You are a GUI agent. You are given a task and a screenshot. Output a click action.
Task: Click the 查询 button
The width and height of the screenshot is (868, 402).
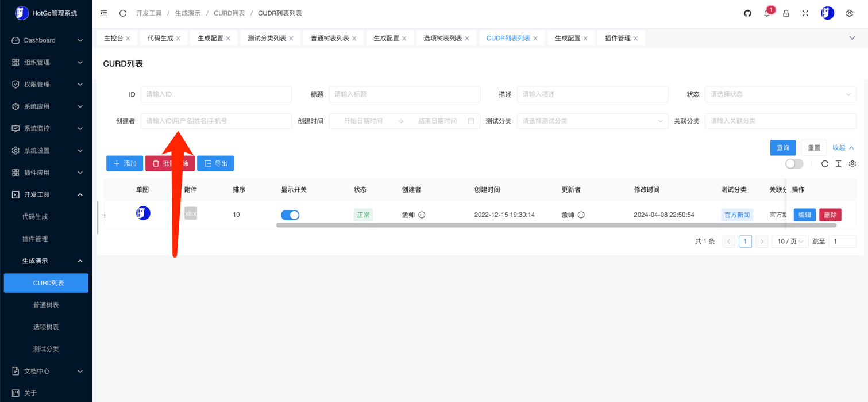coord(782,148)
